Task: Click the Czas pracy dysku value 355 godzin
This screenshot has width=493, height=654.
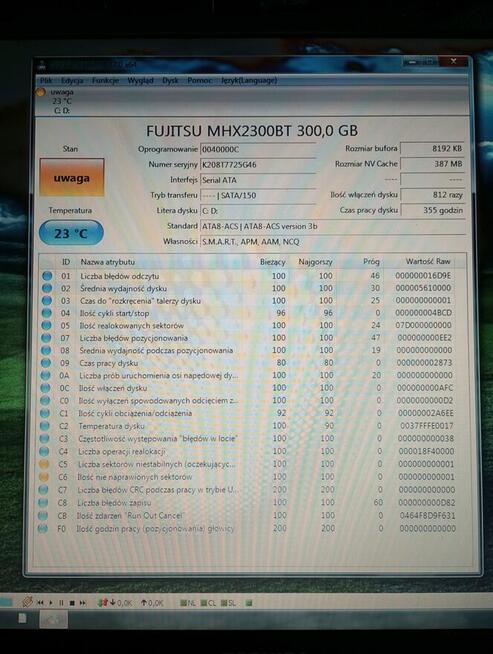Action: pos(433,210)
